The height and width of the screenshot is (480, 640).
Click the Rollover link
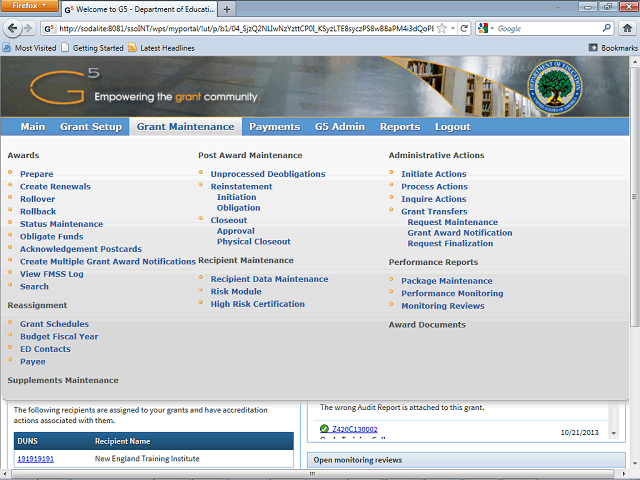click(38, 199)
